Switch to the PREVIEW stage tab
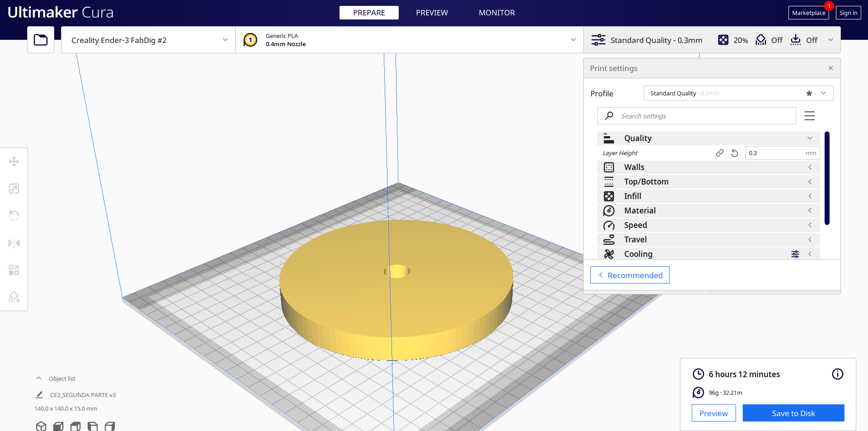868x431 pixels. point(432,13)
